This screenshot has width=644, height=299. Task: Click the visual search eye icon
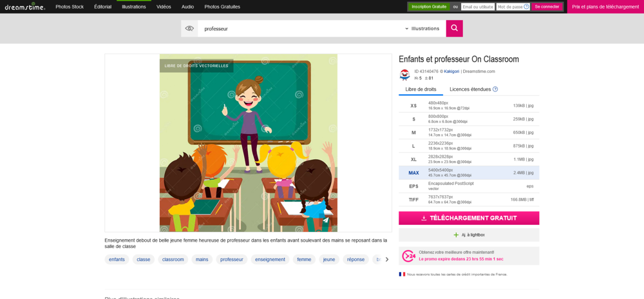(189, 28)
